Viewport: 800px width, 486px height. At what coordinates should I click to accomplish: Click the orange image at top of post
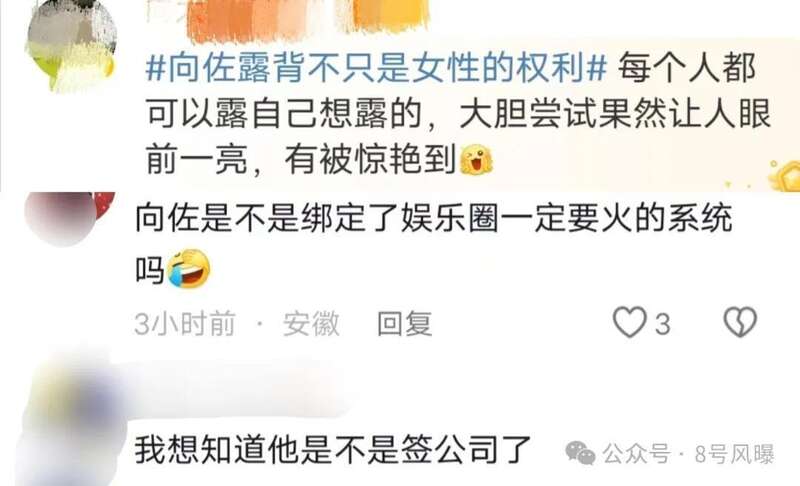click(x=308, y=19)
